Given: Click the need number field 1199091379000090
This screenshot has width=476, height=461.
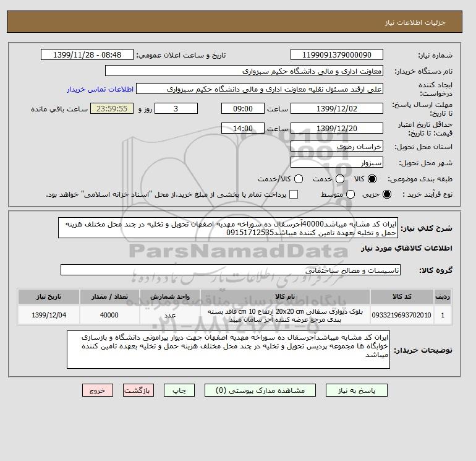Looking at the screenshot, I should (337, 54).
